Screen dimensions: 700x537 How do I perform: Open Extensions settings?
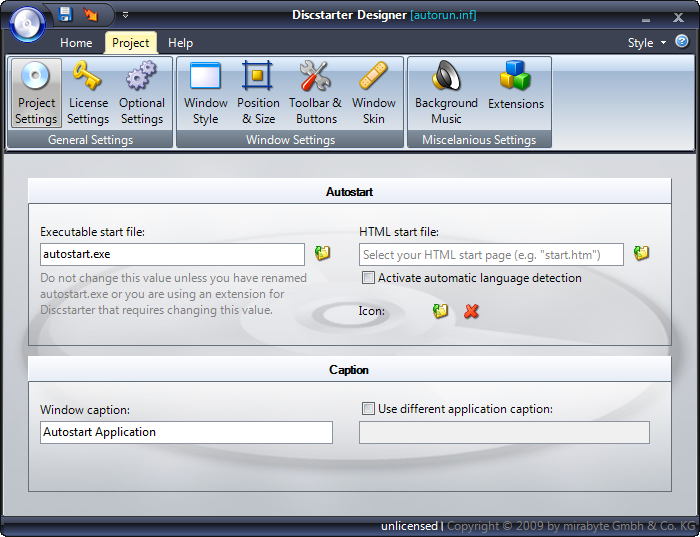(x=516, y=93)
